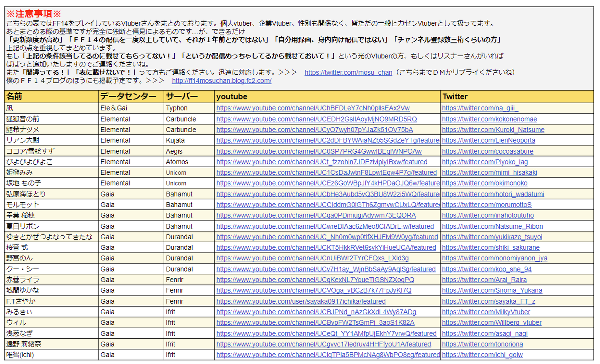Open the twitter.com/shiki_sakurane link
The width and height of the screenshot is (600, 364).
(491, 247)
